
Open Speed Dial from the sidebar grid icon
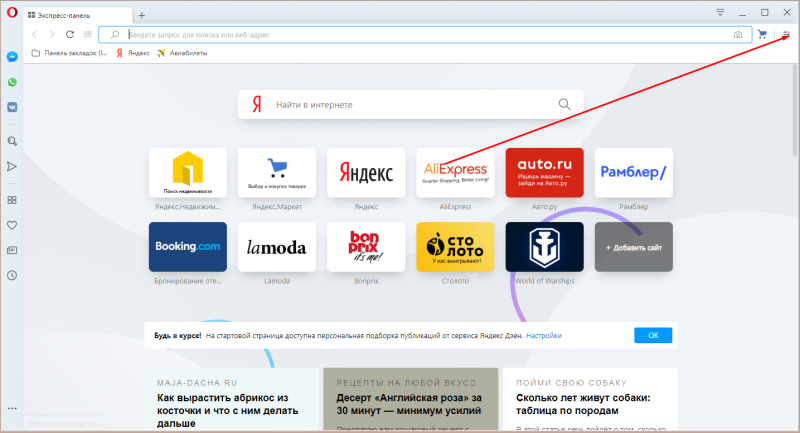click(12, 200)
